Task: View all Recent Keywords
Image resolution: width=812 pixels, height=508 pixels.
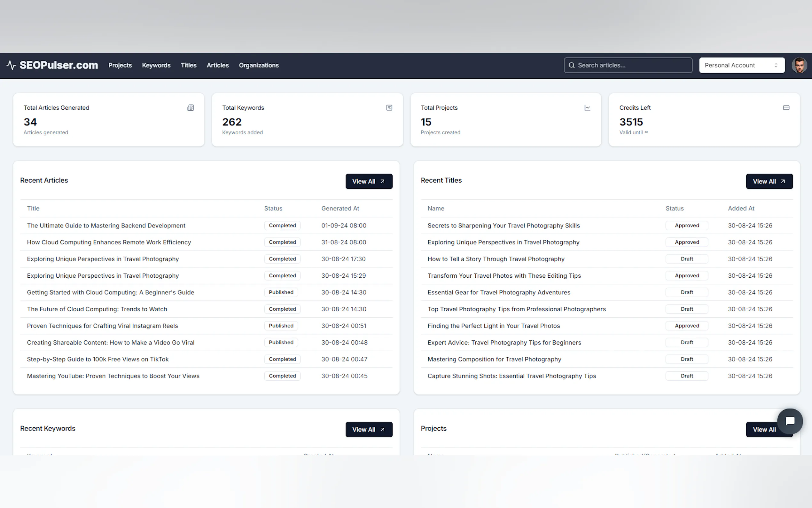Action: [x=369, y=429]
